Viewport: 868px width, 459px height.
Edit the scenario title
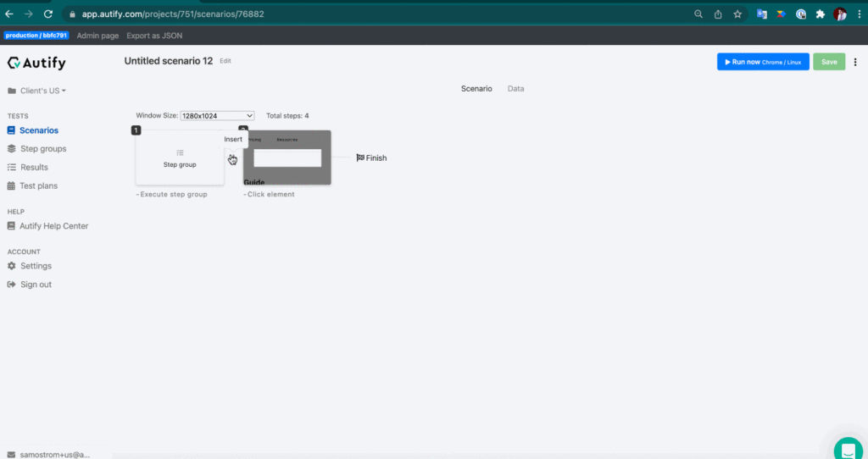pyautogui.click(x=225, y=61)
